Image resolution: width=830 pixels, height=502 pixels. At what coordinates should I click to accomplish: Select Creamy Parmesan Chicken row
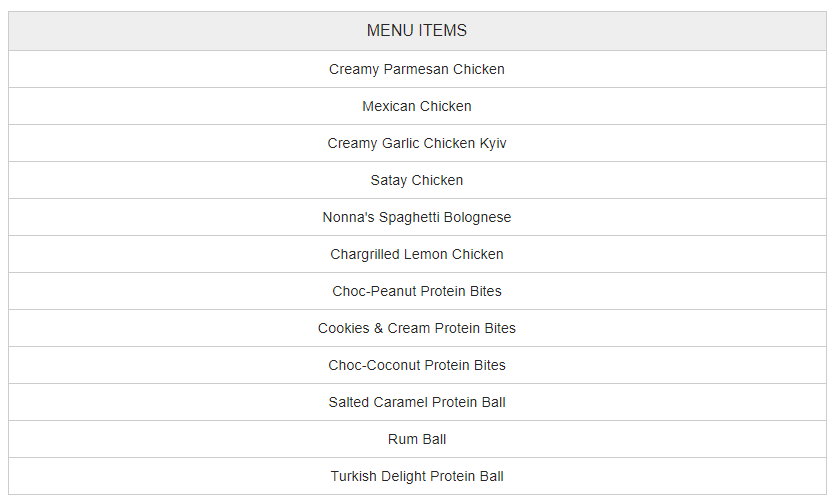tap(417, 69)
